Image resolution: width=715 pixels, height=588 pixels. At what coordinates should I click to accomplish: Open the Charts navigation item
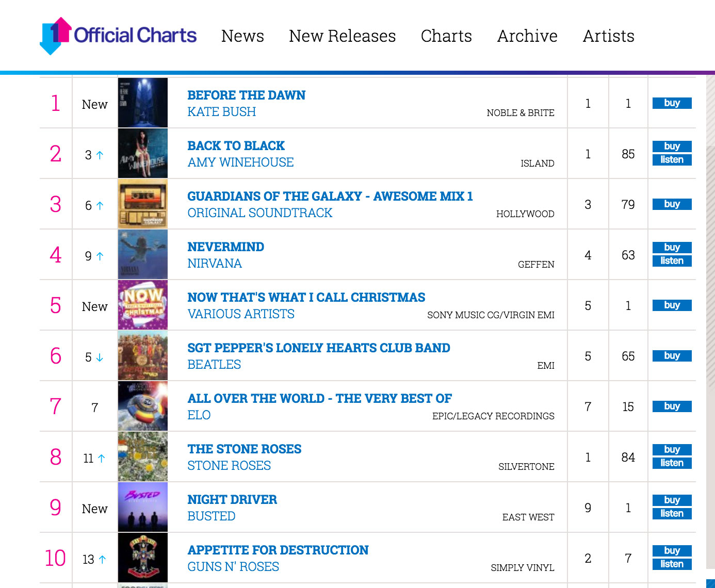point(446,36)
